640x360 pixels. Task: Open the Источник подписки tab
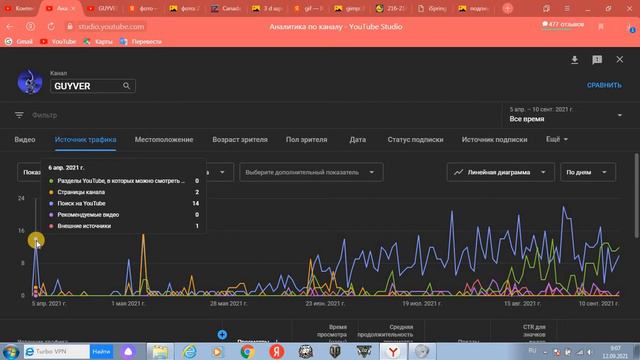point(494,140)
